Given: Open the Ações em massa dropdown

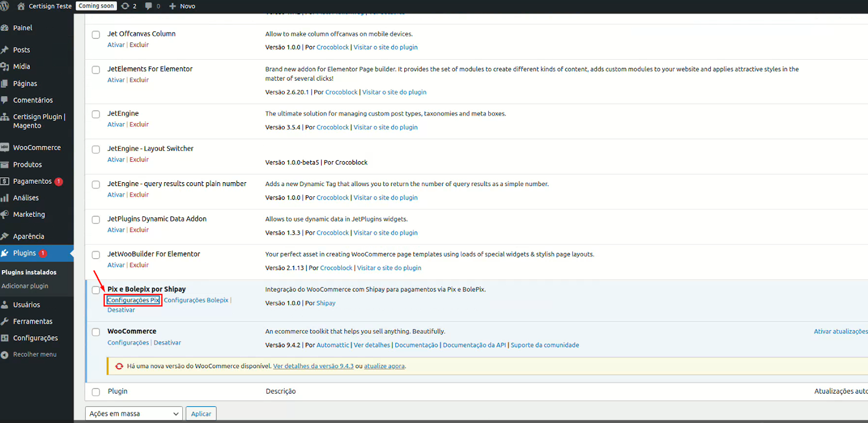Looking at the screenshot, I should pos(133,414).
